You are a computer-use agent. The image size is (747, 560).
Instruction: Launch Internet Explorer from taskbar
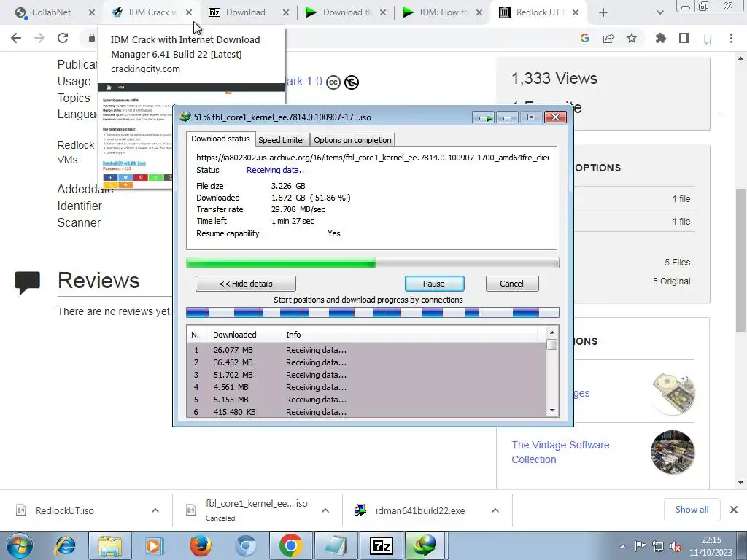click(x=66, y=546)
